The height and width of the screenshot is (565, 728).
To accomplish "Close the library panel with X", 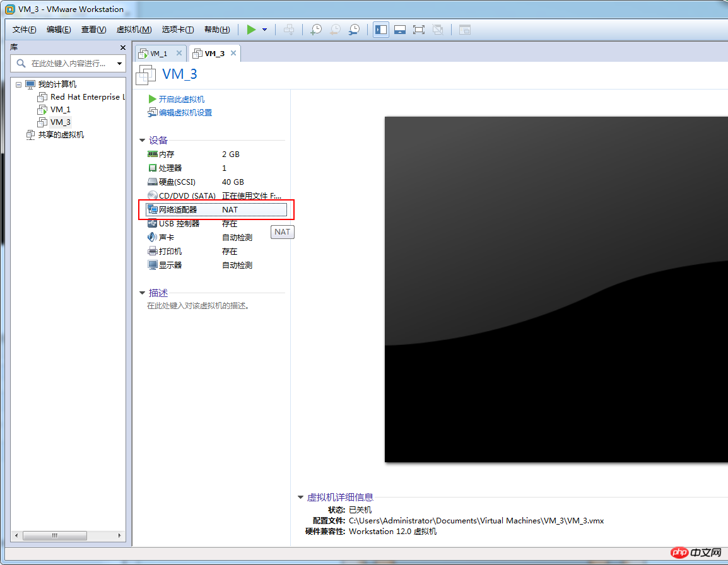I will pos(122,47).
